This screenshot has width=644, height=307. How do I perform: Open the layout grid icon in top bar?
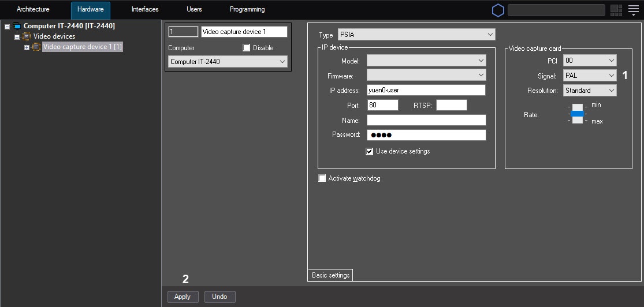click(616, 10)
